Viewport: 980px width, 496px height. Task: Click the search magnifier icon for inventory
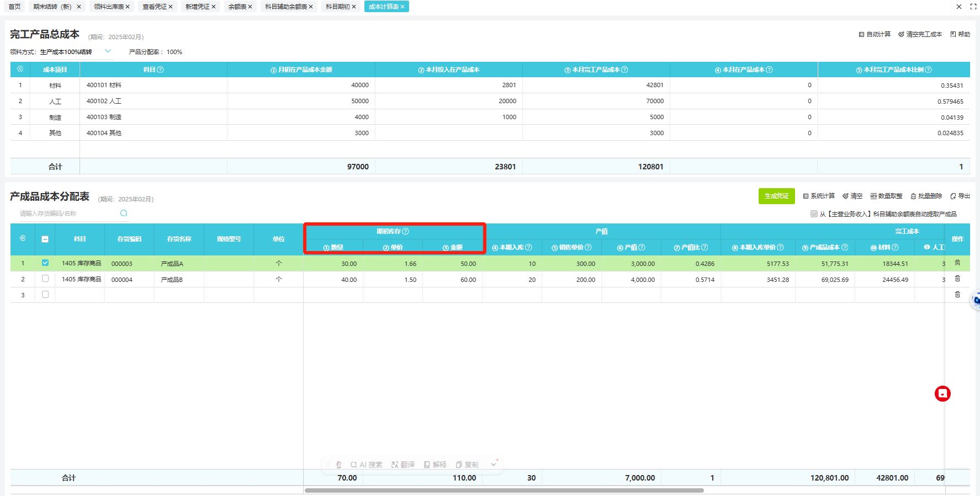click(x=124, y=214)
